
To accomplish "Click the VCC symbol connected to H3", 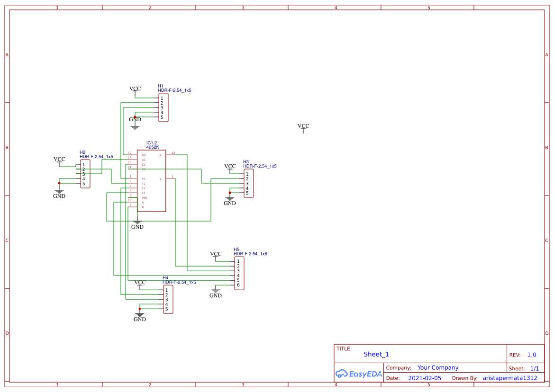I will point(230,168).
